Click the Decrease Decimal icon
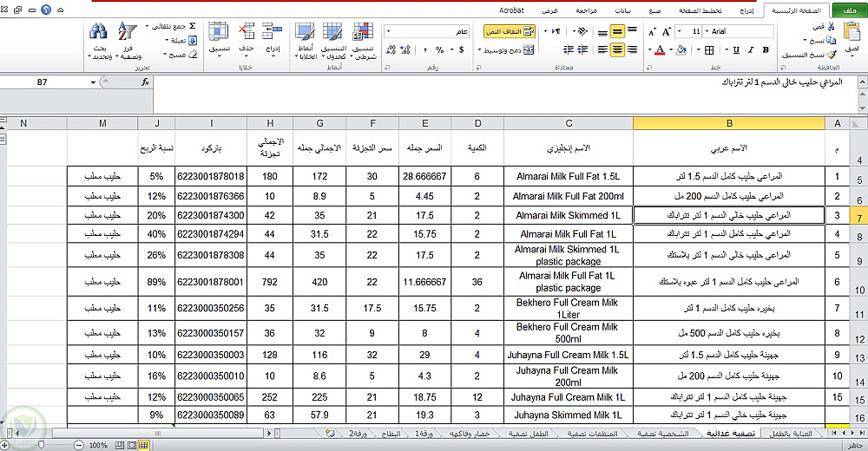 pos(391,49)
